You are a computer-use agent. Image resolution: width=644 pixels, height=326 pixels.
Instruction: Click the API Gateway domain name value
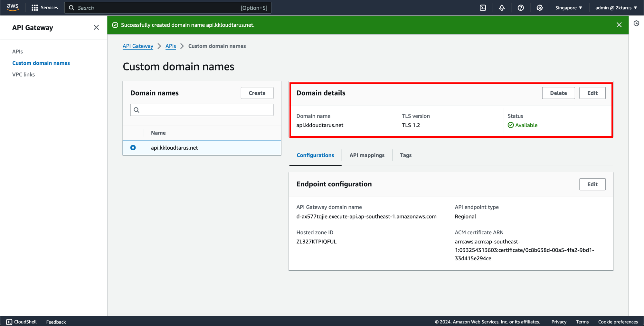click(366, 217)
